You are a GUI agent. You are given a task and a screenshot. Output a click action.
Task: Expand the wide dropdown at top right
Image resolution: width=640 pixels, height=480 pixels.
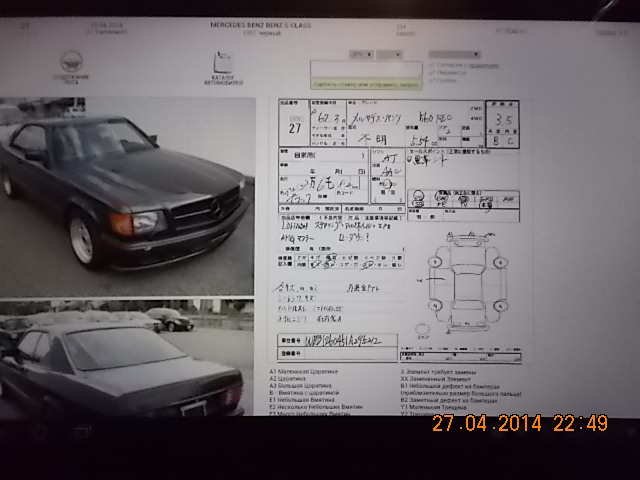tap(454, 54)
